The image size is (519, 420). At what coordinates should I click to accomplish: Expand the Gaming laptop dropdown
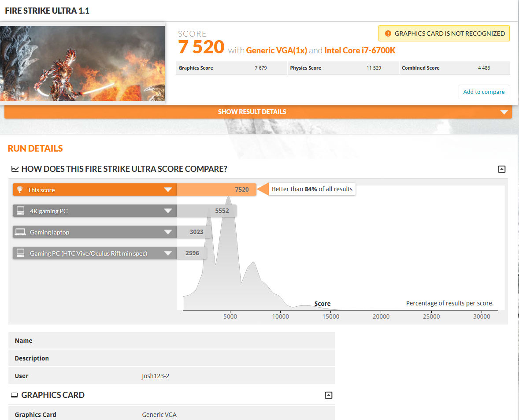click(x=168, y=232)
